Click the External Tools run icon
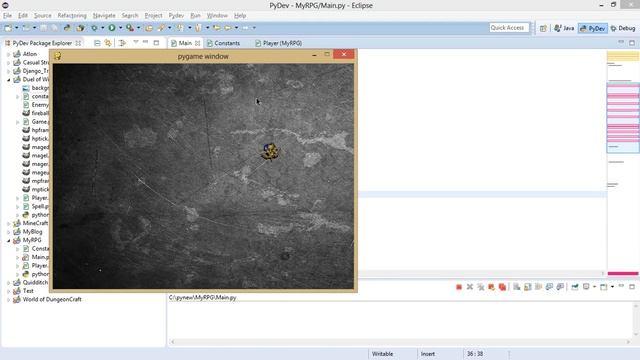This screenshot has width=640, height=360. point(130,28)
